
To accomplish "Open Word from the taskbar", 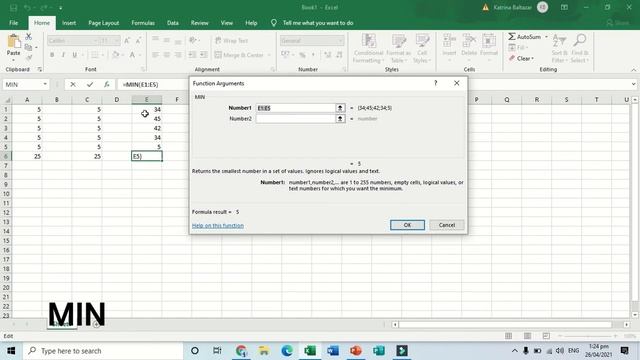I will coord(333,351).
